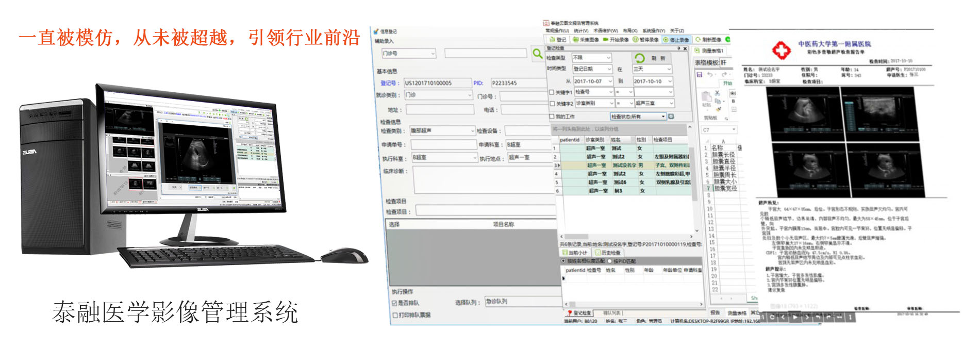Select the 按PID匹配 radio button
Viewport: 980px width, 347px height.
coord(610,261)
